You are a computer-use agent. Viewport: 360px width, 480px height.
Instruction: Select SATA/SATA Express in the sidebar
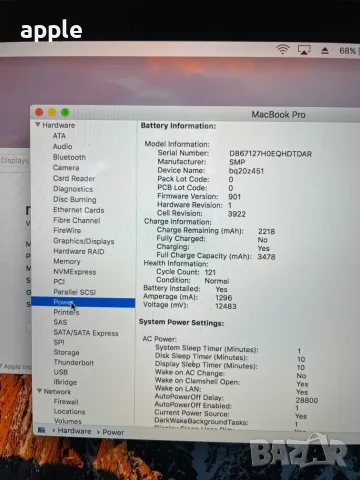86,333
